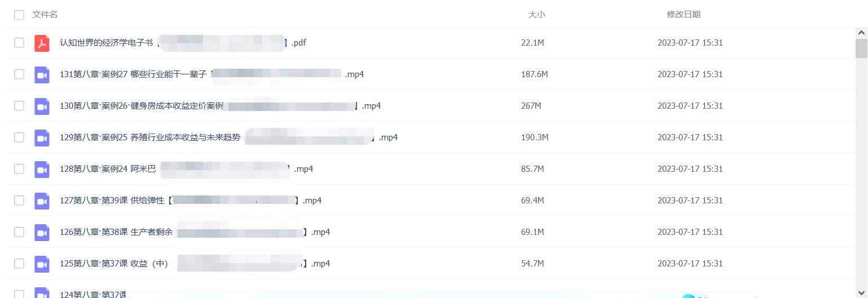Click the video icon for 127第八章 供给弹性
Image resolution: width=868 pixels, height=298 pixels.
click(42, 201)
